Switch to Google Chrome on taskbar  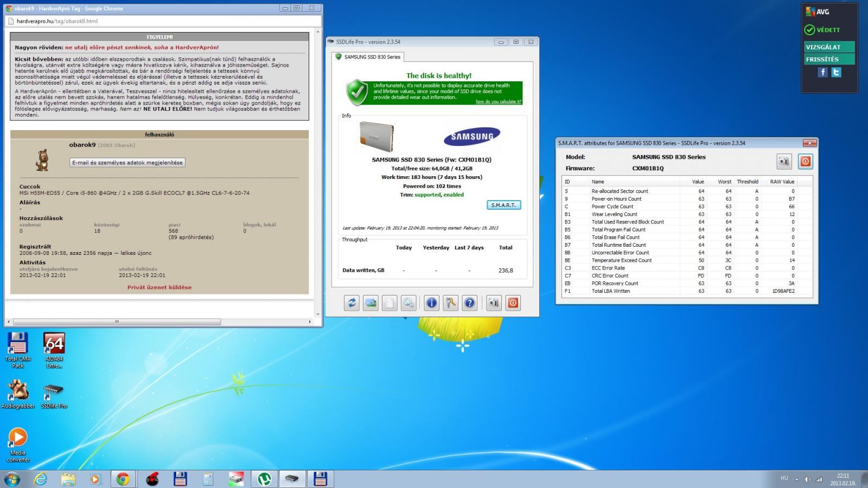pos(123,479)
